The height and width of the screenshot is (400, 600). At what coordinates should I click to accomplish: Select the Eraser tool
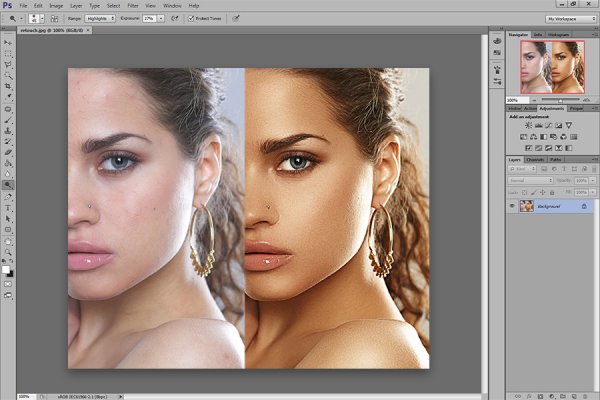pos(8,152)
